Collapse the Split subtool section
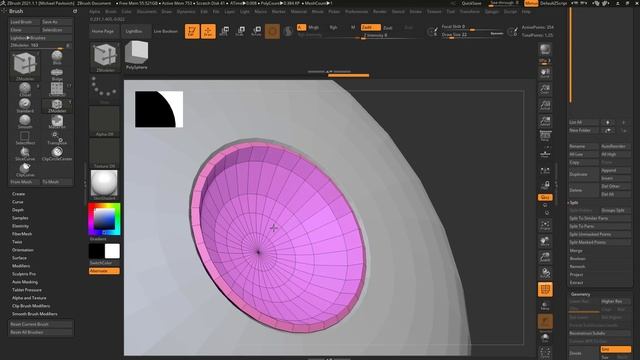 [x=574, y=202]
